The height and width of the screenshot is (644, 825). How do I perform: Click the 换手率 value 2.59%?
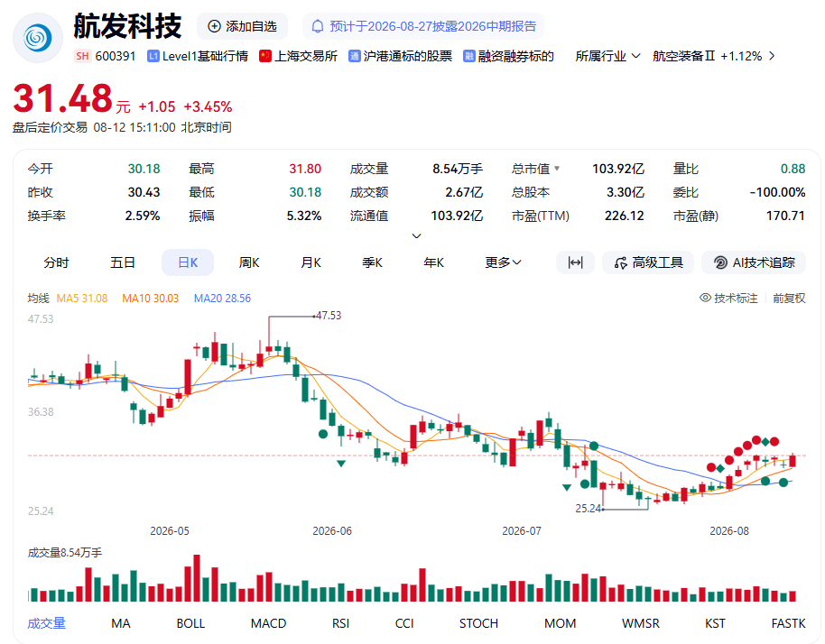(143, 216)
